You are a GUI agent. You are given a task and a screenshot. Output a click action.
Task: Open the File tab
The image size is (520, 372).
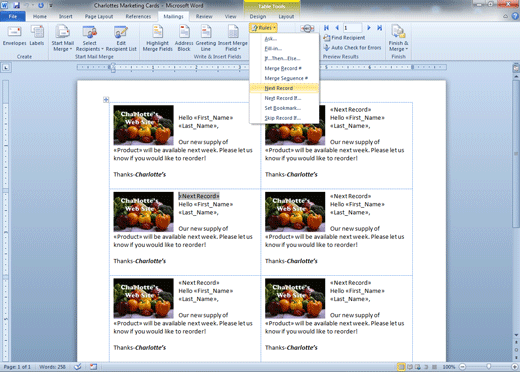coord(13,16)
